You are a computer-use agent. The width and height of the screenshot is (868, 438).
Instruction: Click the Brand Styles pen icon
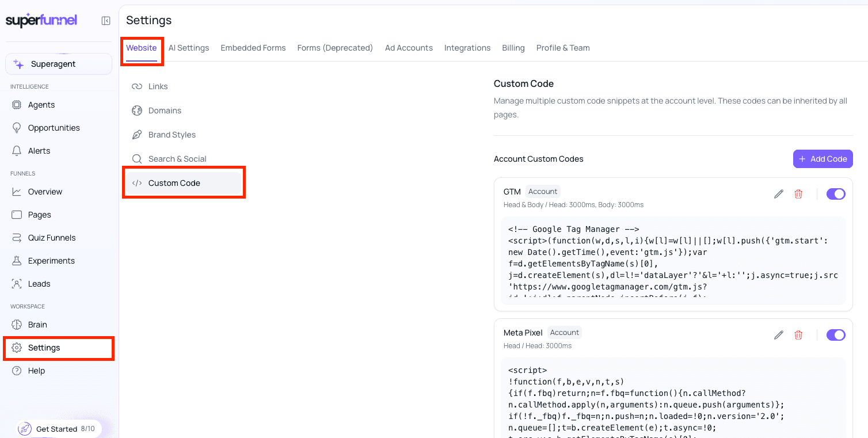click(137, 135)
